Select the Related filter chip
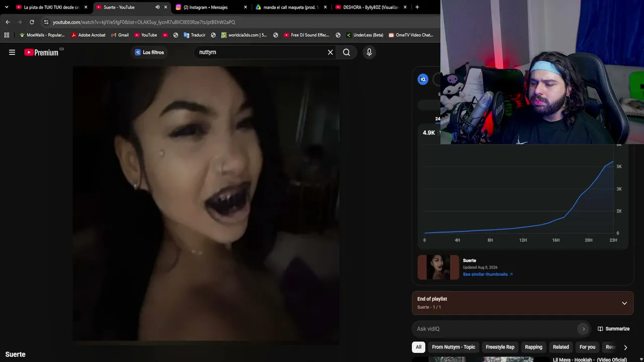644x362 pixels. pos(561,347)
